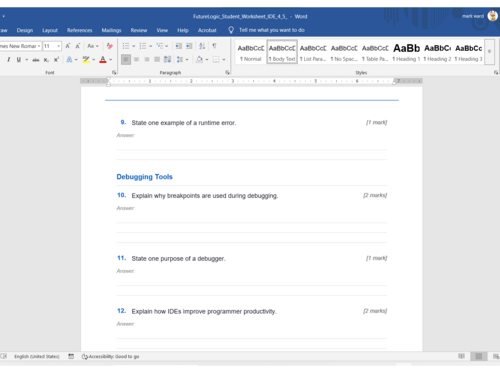Screen dimensions: 500x375
Task: Apply the Heading 1 style
Action: coord(406,52)
